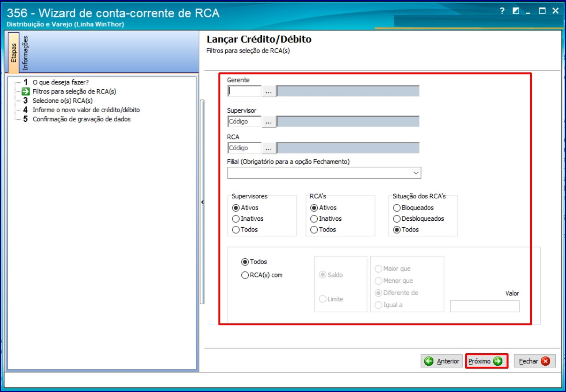Click the Supervisor description gray field
Image resolution: width=566 pixels, height=392 pixels.
[348, 121]
